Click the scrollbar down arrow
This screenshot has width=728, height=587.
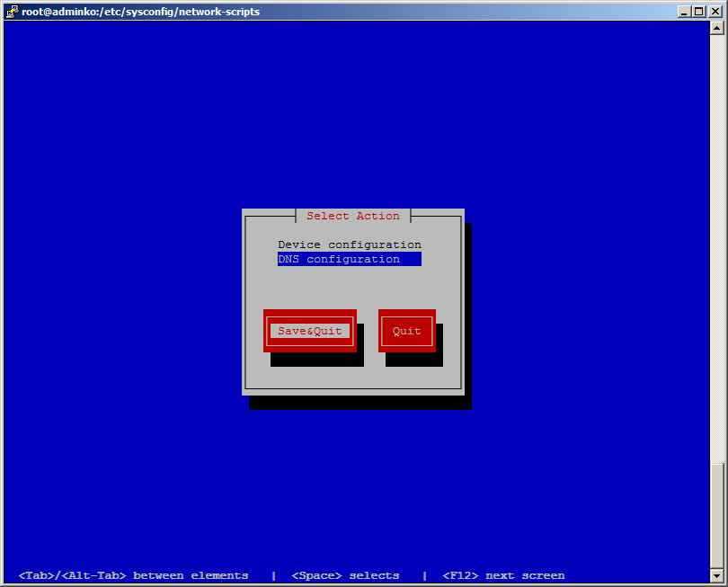[x=716, y=576]
